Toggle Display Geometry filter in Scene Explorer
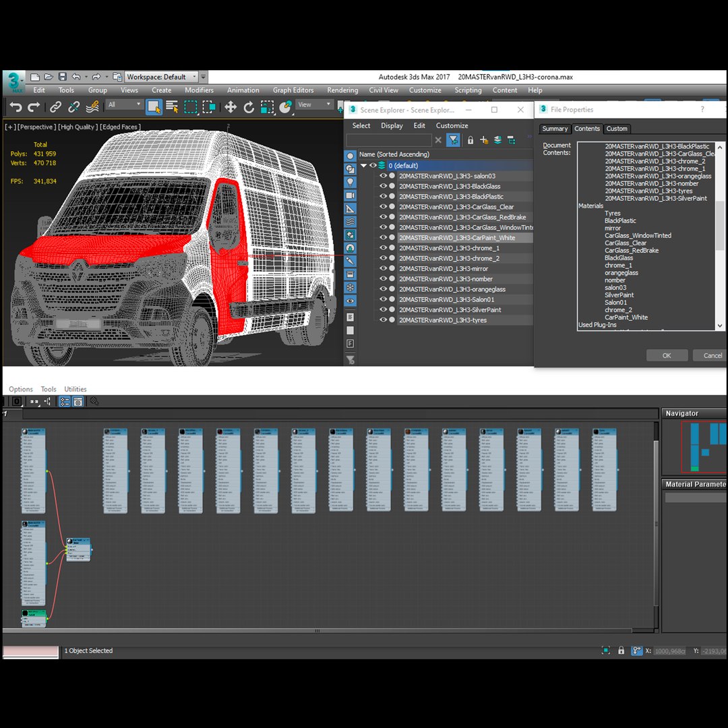This screenshot has height=728, width=728. click(351, 156)
